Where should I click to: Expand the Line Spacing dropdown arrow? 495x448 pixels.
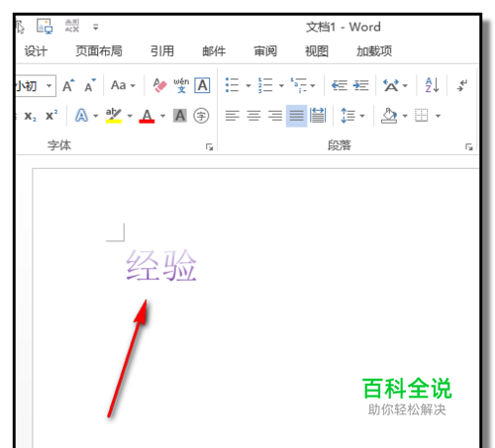pyautogui.click(x=362, y=116)
